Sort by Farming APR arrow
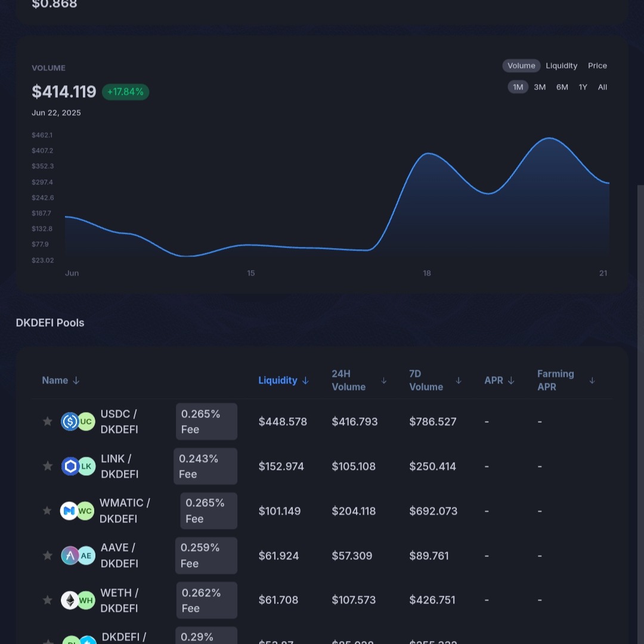The image size is (644, 644). click(592, 380)
